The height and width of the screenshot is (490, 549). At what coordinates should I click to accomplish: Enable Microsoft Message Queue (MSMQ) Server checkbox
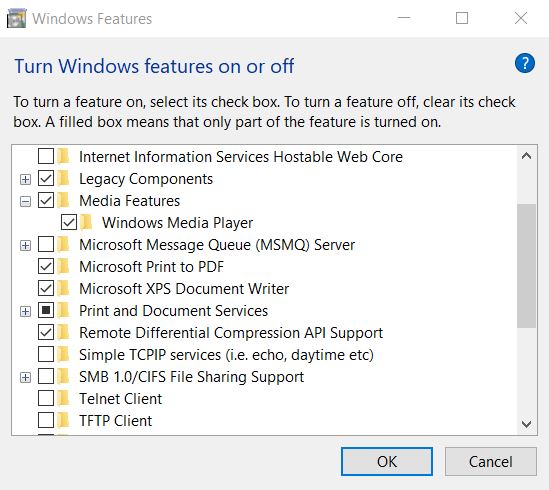tap(46, 244)
